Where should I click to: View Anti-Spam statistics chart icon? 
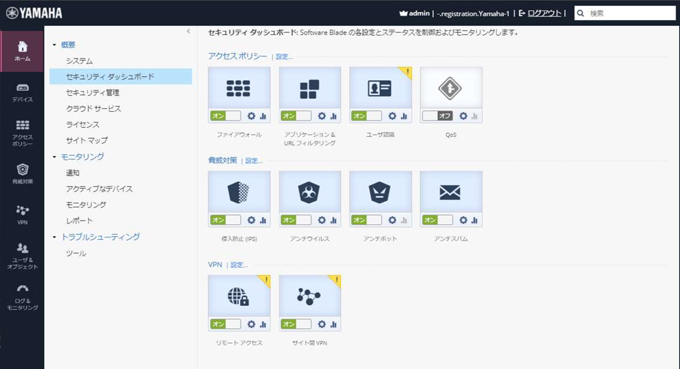click(x=474, y=220)
